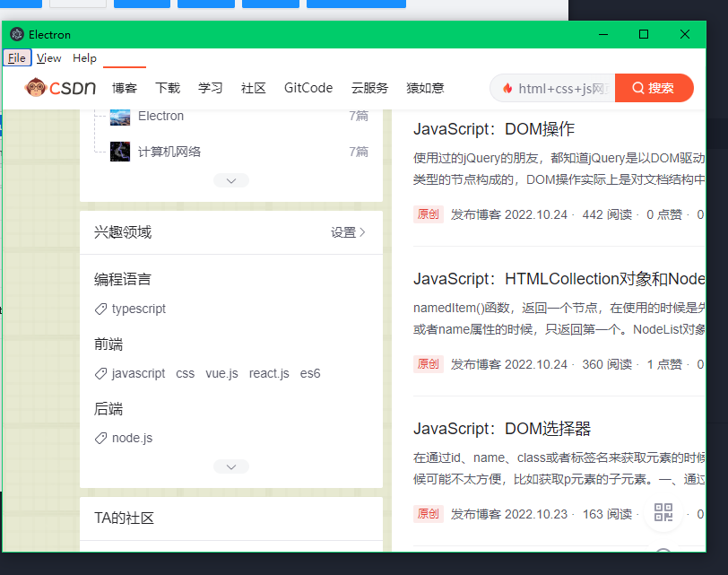728x575 pixels.
Task: Go to 博客 in CSDN navigation
Action: click(125, 88)
